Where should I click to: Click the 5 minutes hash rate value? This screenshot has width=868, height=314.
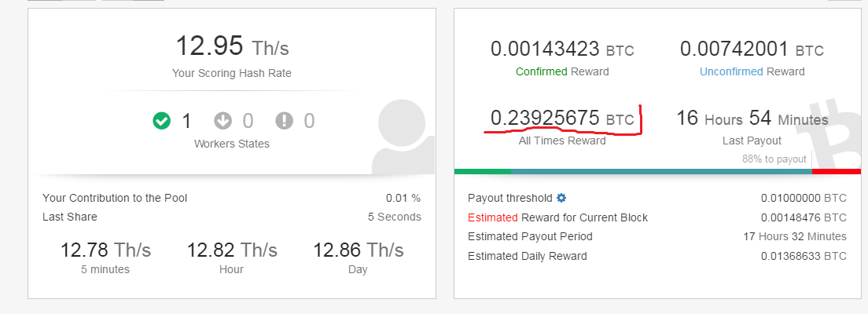pyautogui.click(x=105, y=250)
